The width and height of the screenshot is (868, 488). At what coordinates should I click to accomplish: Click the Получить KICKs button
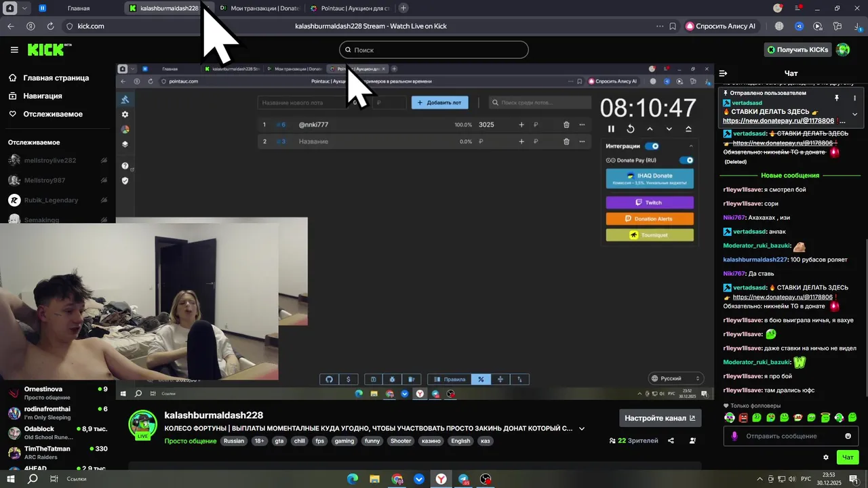tap(798, 49)
